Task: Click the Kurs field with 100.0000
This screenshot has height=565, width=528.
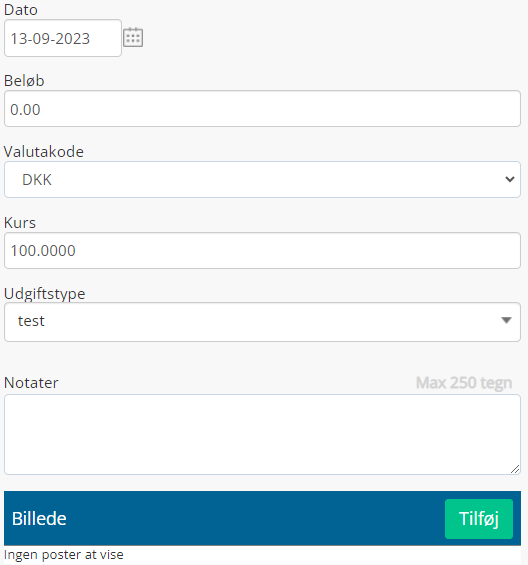Action: [262, 250]
